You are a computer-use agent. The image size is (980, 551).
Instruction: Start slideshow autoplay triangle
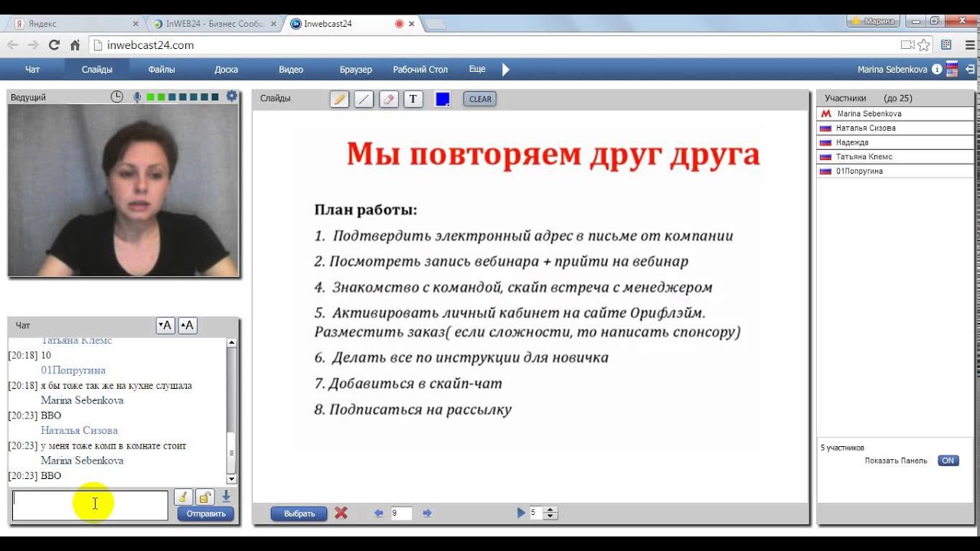tap(521, 513)
